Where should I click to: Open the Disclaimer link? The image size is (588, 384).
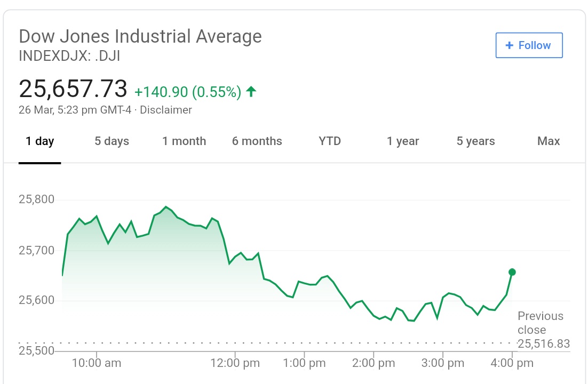(166, 110)
